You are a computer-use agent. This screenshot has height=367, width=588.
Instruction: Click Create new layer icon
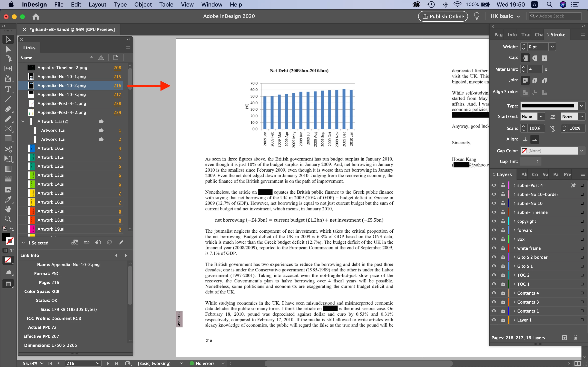click(565, 338)
